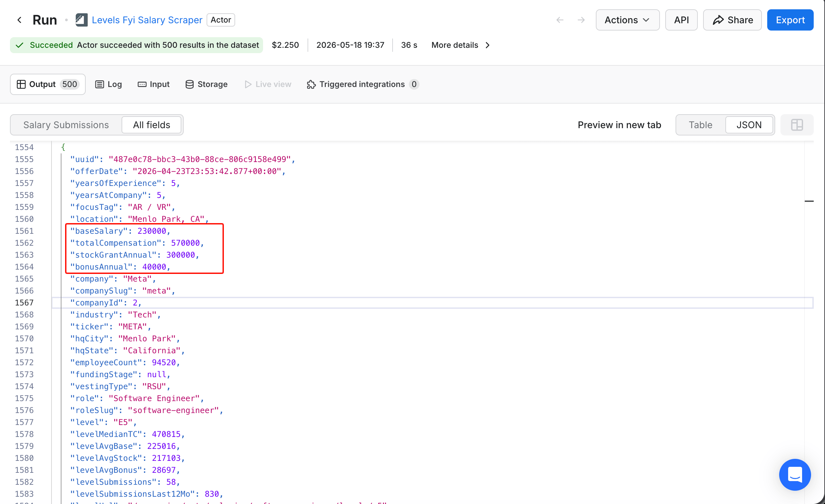Go to previous run arrow
Screen dimensions: 825x504
[560, 20]
